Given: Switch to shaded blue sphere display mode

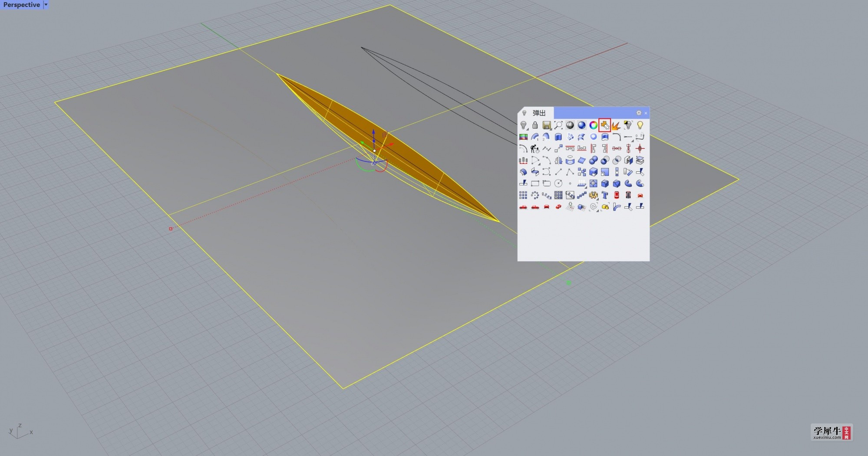Looking at the screenshot, I should 582,125.
